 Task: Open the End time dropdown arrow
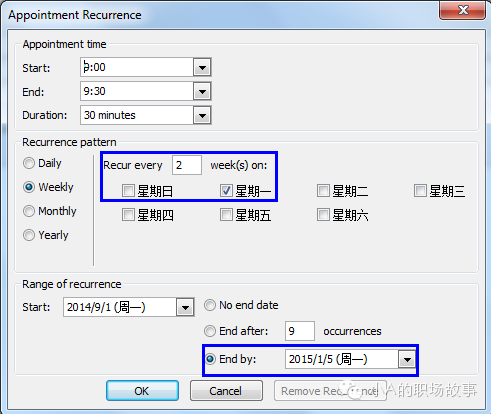(202, 92)
